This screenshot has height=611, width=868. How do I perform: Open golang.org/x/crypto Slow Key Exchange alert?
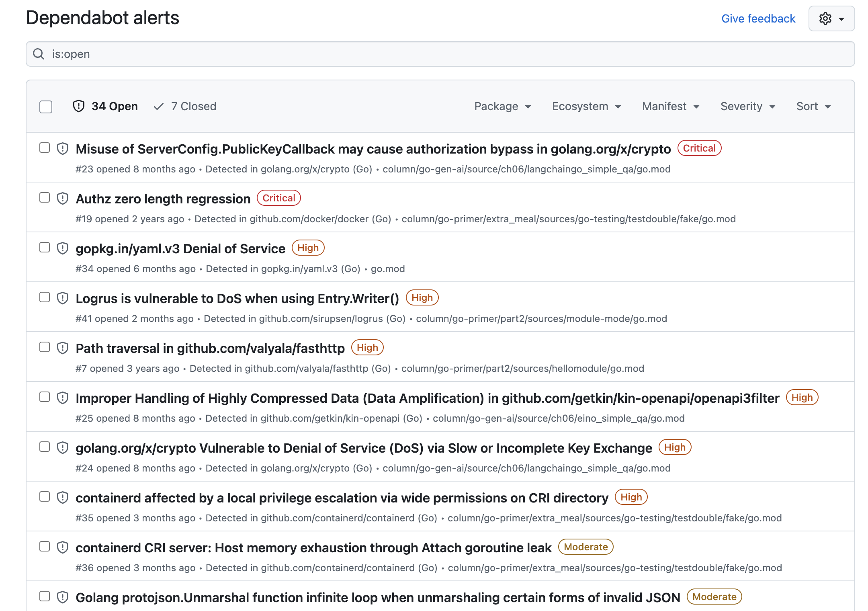[364, 448]
